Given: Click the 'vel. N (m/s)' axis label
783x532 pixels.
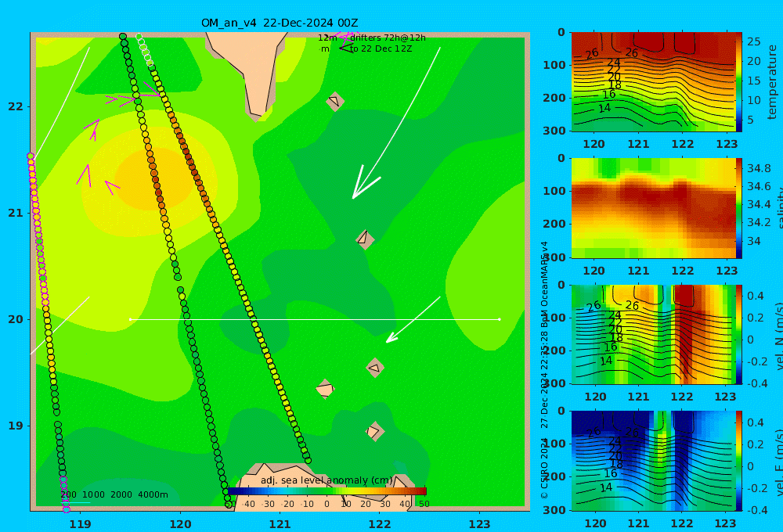Looking at the screenshot, I should (x=778, y=336).
